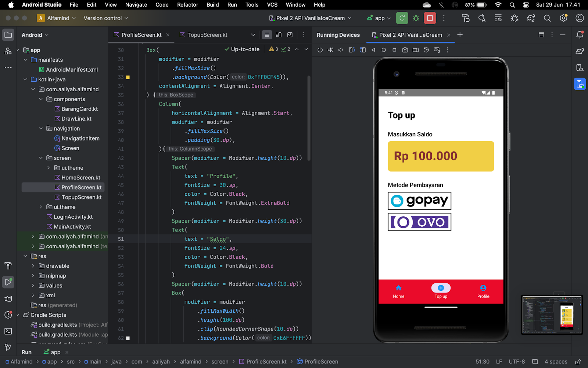Open Git tool window in left sidebar
Screen dimensions: 588x368
click(x=8, y=347)
